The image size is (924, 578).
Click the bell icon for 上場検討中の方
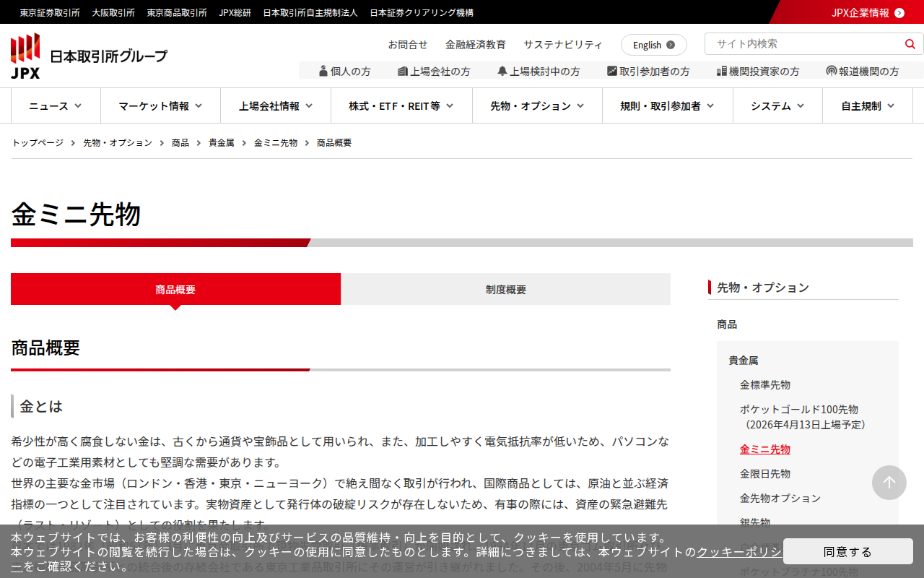502,71
